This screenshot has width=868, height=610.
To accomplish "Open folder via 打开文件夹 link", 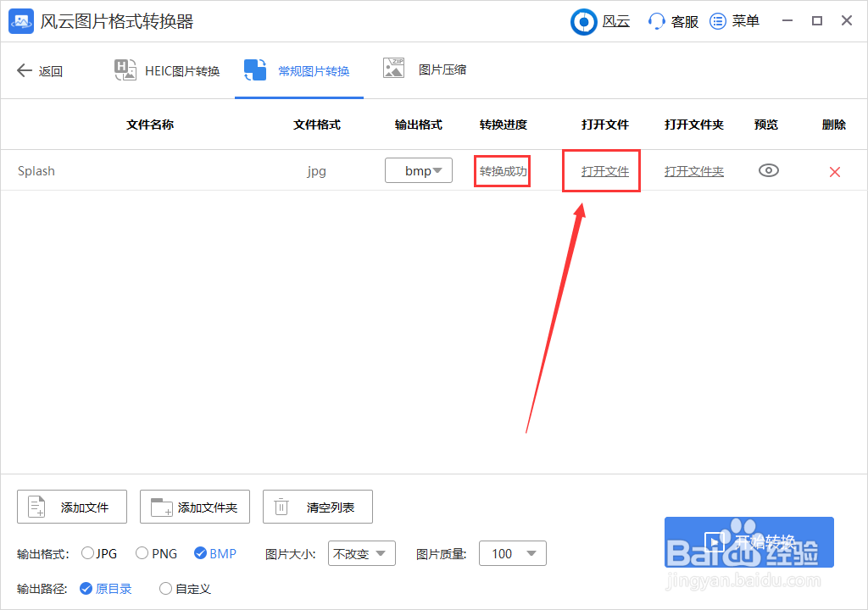I will tap(693, 170).
